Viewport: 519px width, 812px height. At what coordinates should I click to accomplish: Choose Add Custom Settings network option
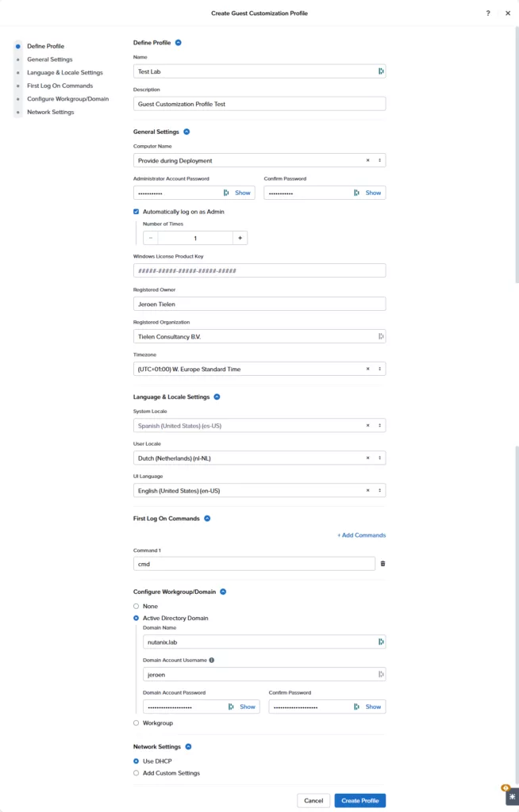(136, 773)
